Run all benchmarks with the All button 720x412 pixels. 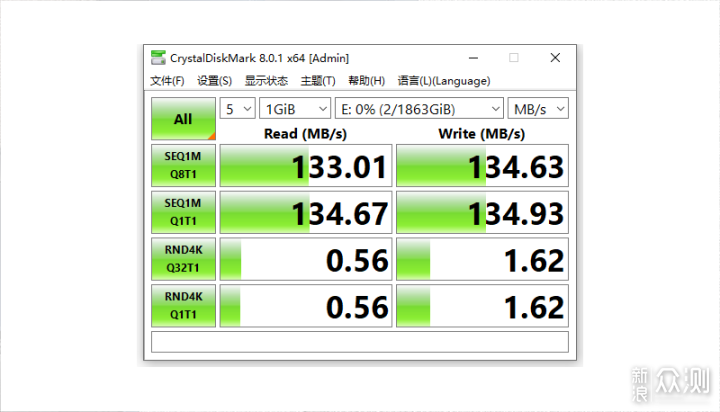(x=183, y=119)
